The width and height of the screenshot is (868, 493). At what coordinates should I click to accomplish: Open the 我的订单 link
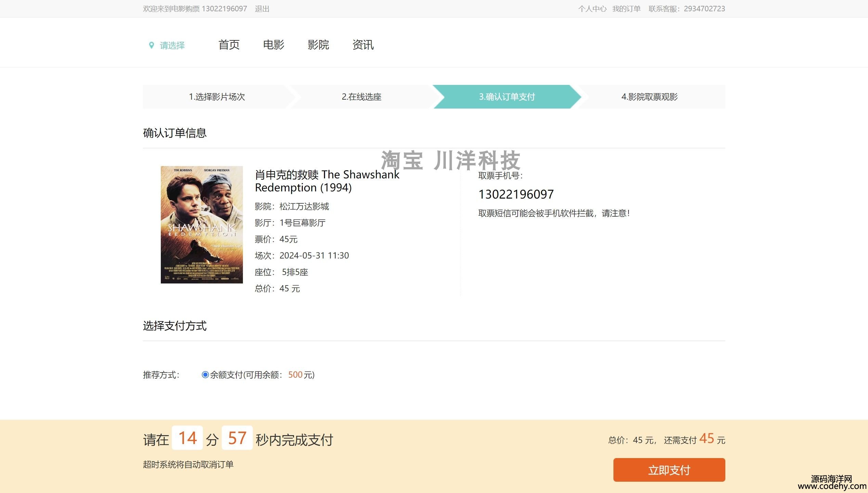point(626,9)
